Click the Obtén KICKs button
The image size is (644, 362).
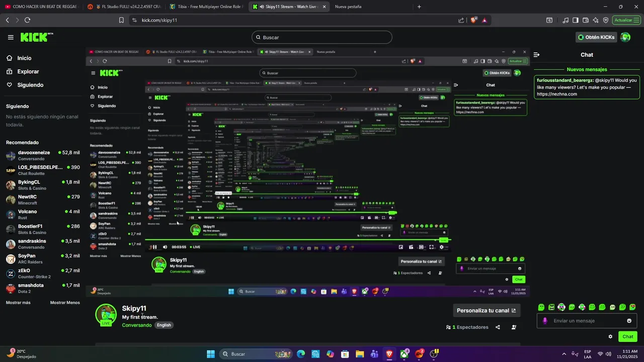(596, 37)
